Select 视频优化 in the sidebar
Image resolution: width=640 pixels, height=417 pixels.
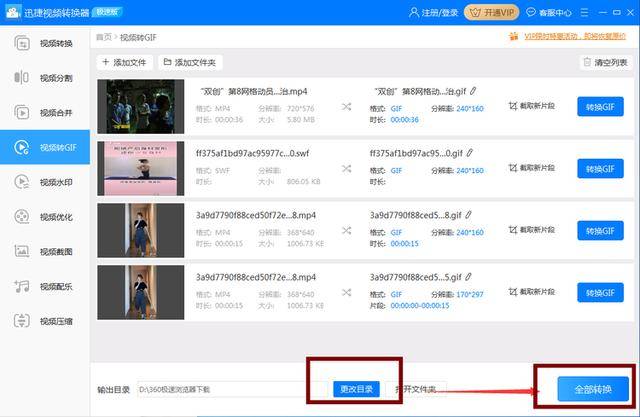46,217
